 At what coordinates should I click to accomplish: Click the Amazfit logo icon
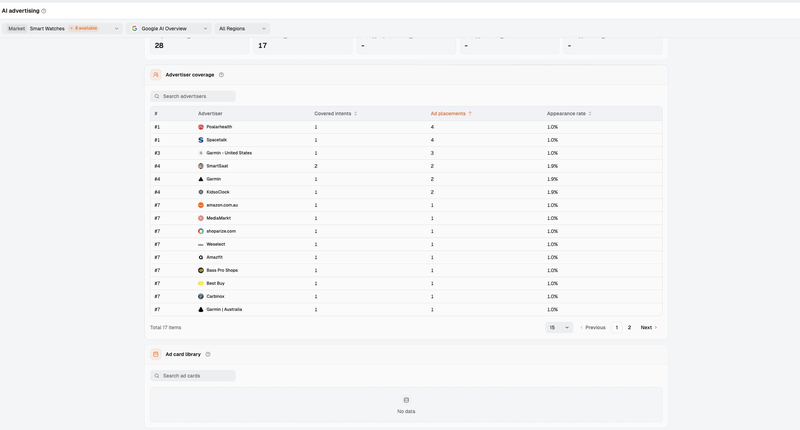coord(201,258)
